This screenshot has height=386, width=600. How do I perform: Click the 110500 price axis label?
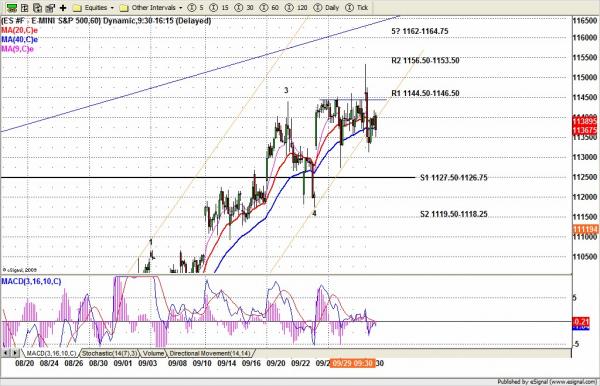click(585, 256)
